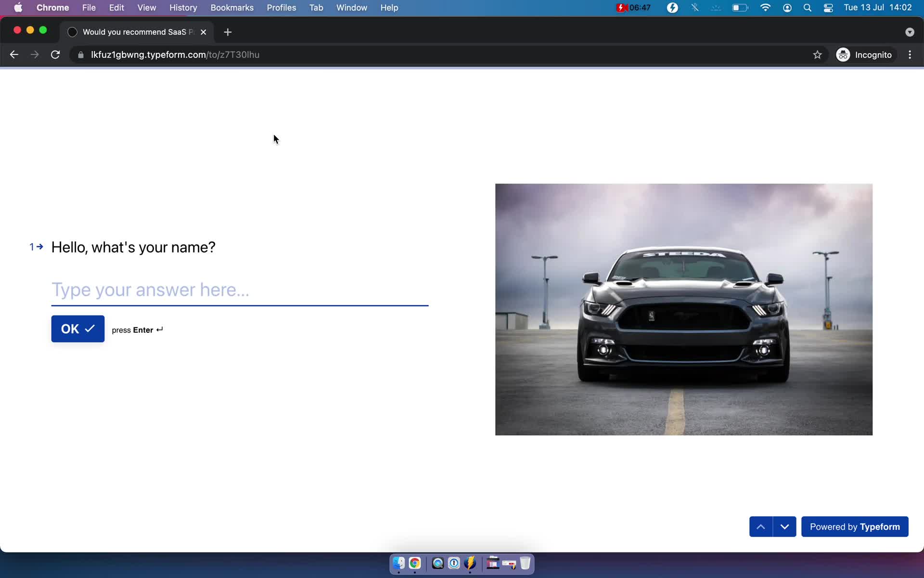The width and height of the screenshot is (924, 578).
Task: Open the Bluetooth status icon
Action: pos(694,8)
